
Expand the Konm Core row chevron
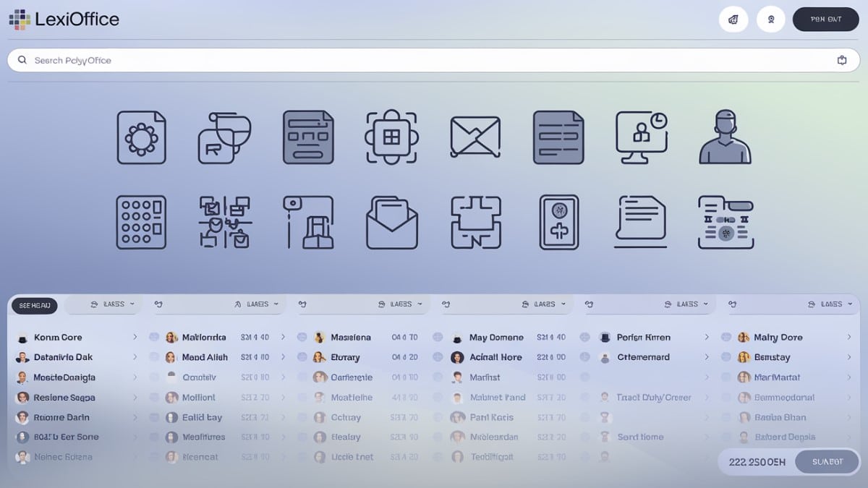(135, 338)
